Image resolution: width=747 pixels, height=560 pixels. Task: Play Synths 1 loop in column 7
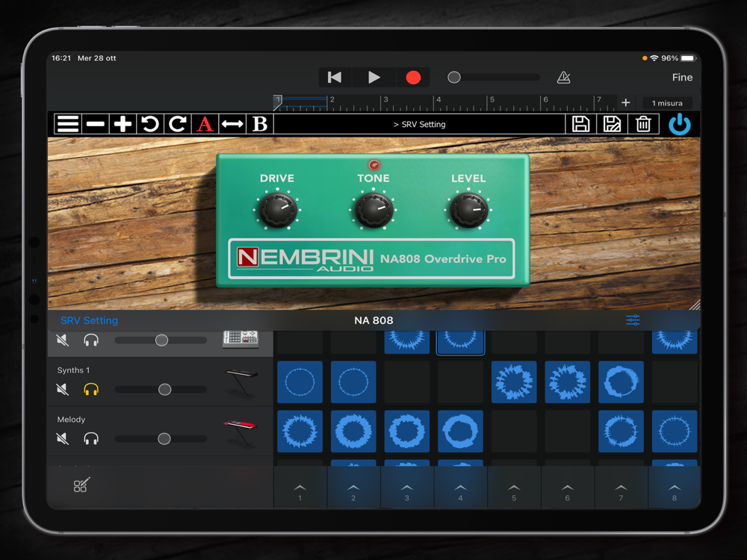621,382
